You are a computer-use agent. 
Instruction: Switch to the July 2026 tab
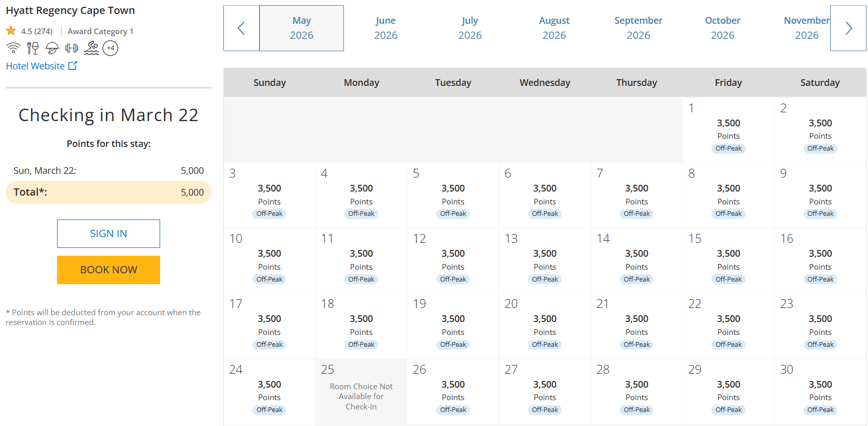pos(470,28)
